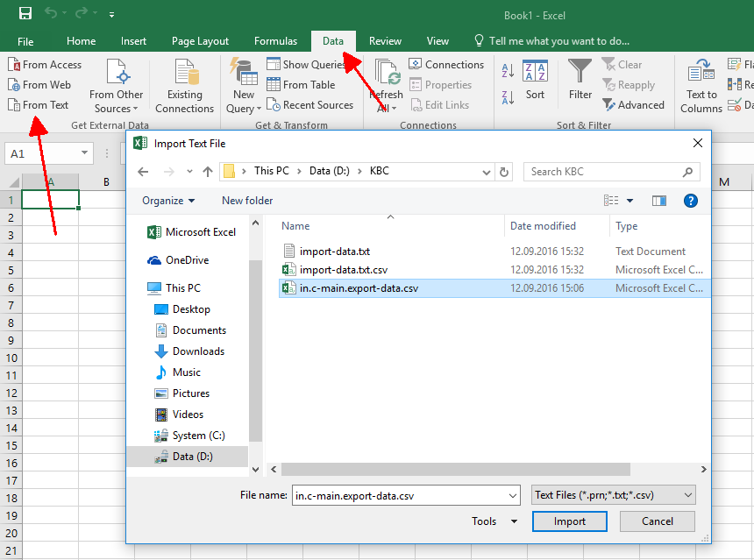This screenshot has height=560, width=754.
Task: Click the Import button
Action: [569, 521]
